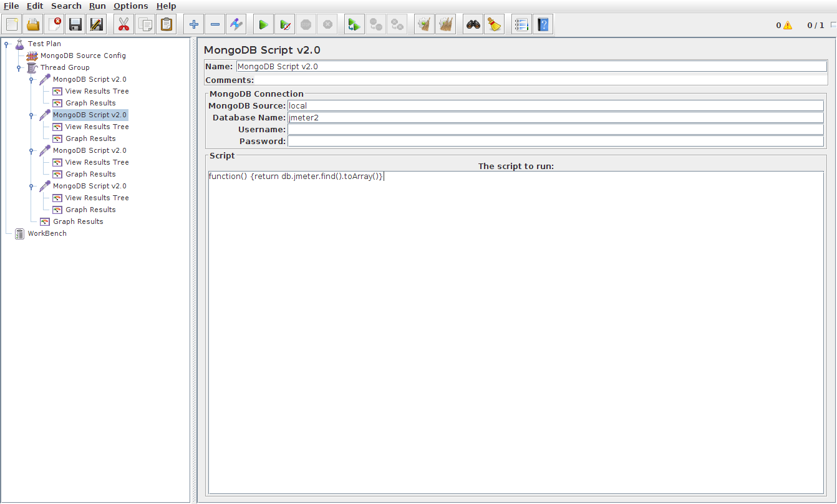Viewport: 837px width, 504px height.
Task: Click the greyed Stop test icon
Action: click(306, 25)
